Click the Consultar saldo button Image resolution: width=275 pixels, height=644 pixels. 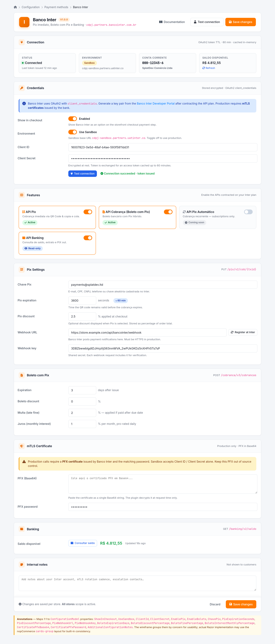pyautogui.click(x=83, y=543)
